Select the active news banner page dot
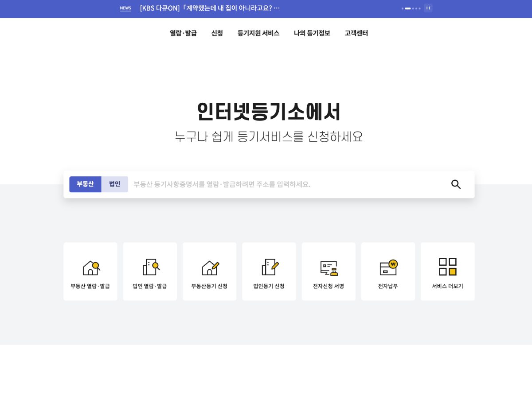 click(x=408, y=8)
